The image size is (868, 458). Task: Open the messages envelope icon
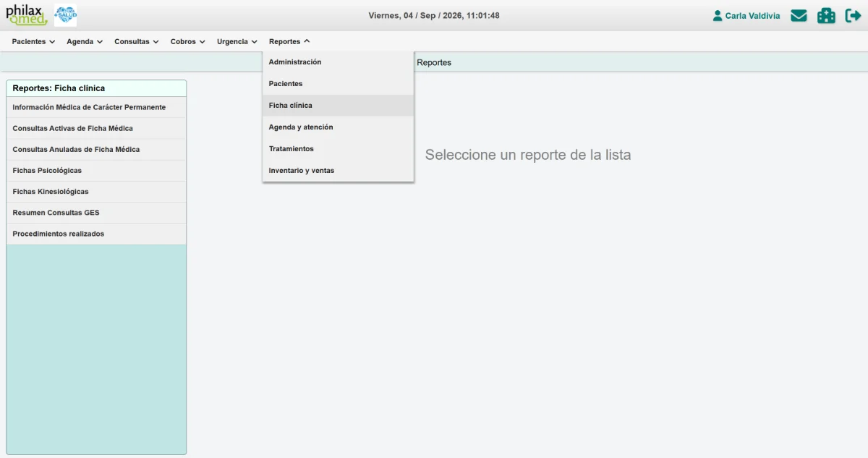pyautogui.click(x=799, y=15)
